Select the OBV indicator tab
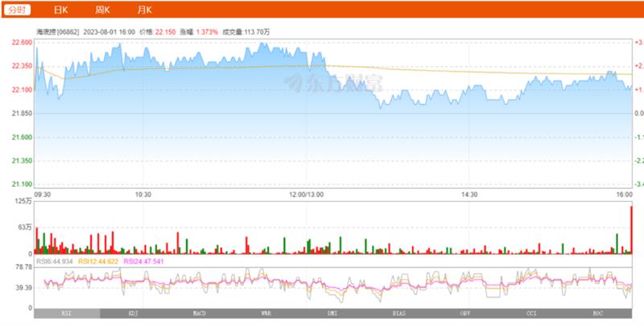Image resolution: width=644 pixels, height=325 pixels. pos(464,313)
